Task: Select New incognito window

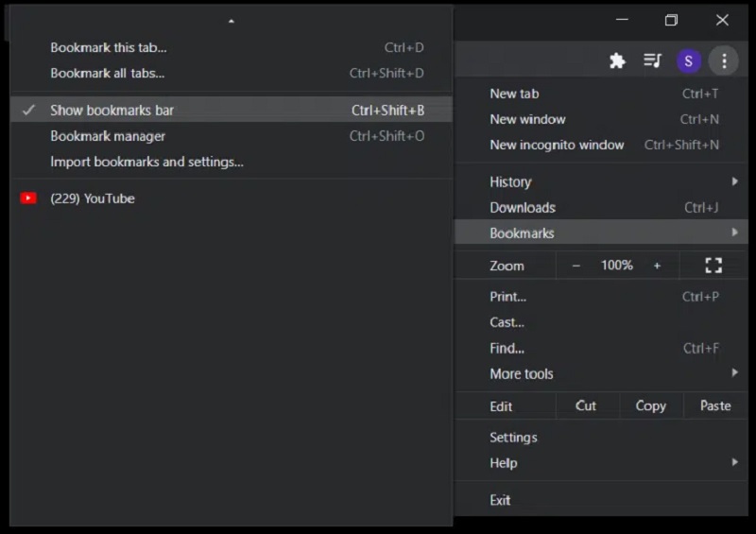Action: [x=557, y=145]
